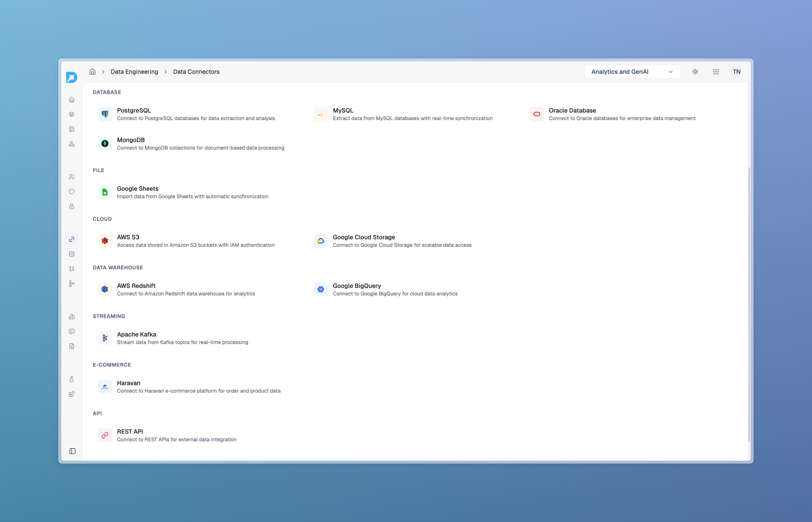The width and height of the screenshot is (812, 522).
Task: Click the Data Connectors breadcrumb
Action: 196,72
